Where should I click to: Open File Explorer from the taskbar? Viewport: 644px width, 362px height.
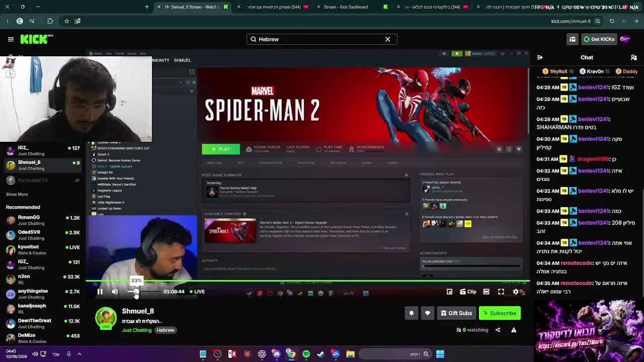350,354
